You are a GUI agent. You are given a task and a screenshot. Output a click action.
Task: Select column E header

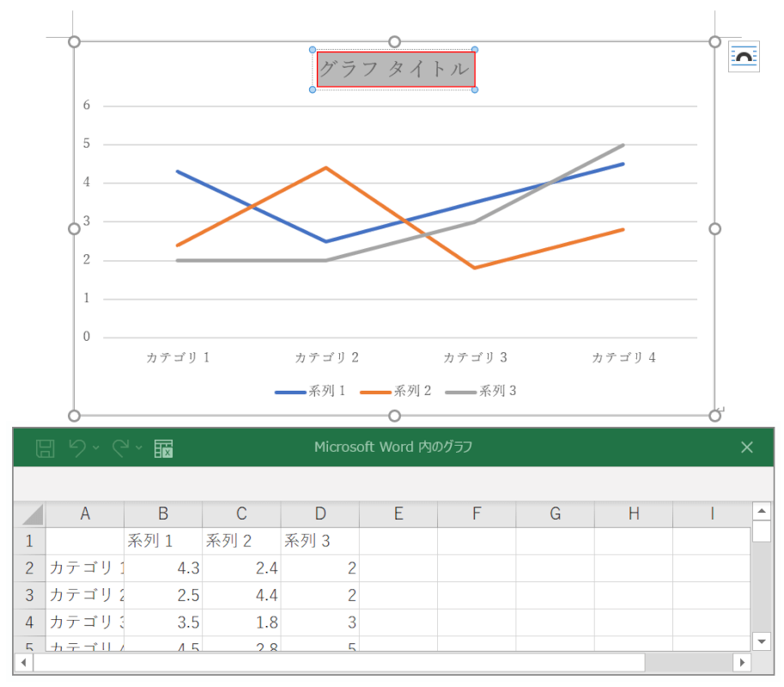click(398, 514)
